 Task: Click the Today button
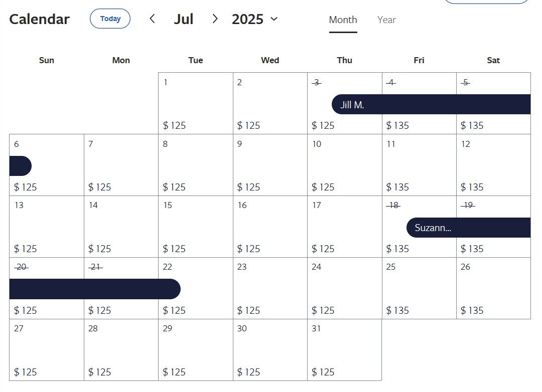click(110, 19)
